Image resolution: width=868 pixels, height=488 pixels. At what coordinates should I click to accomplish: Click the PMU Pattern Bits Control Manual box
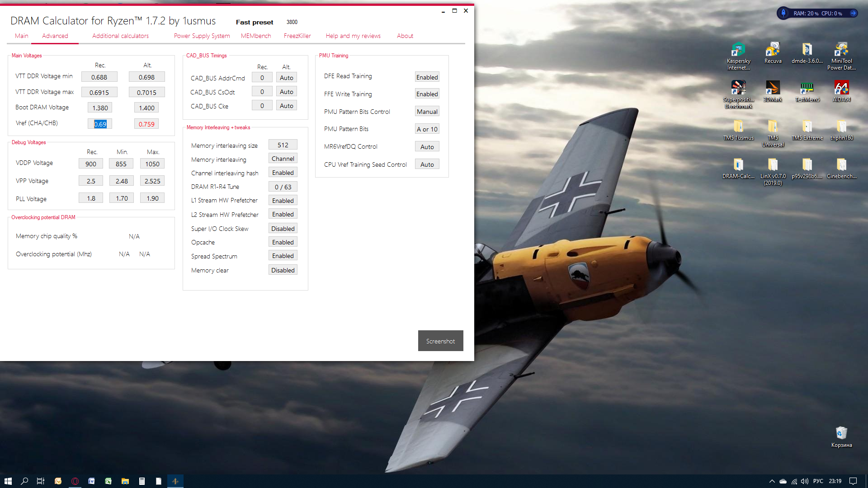pyautogui.click(x=427, y=112)
